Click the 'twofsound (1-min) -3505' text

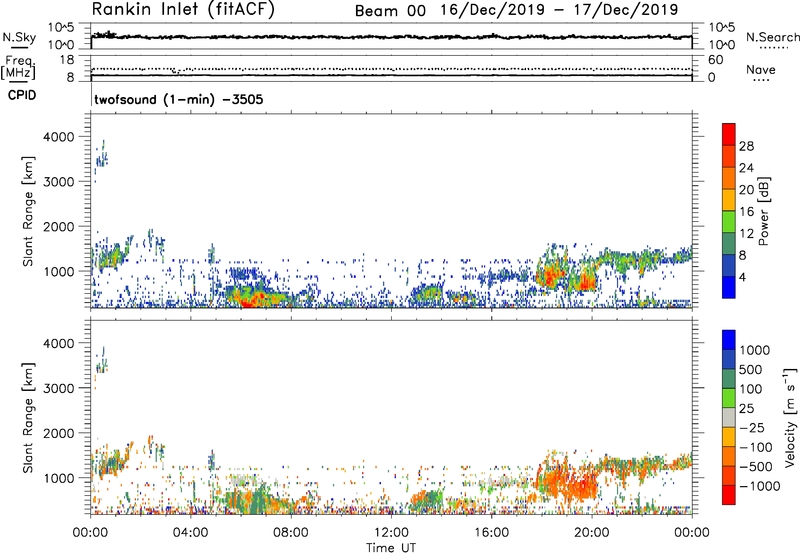(179, 99)
